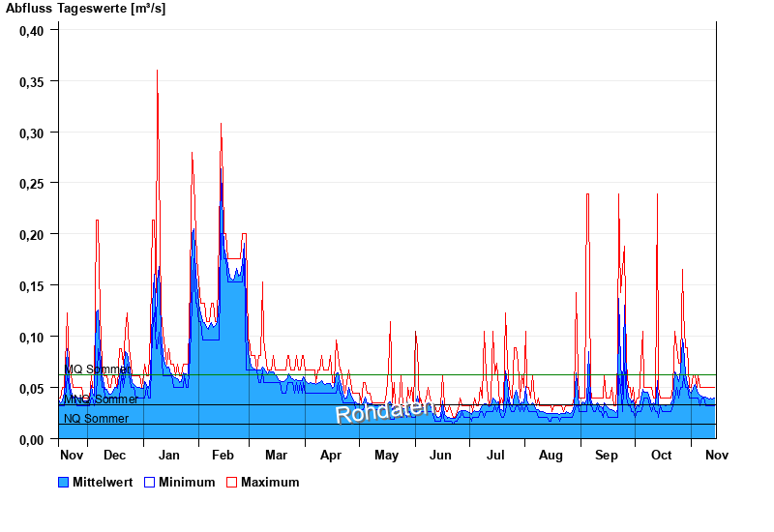Click the NQ Sommer reference line label

coord(96,419)
